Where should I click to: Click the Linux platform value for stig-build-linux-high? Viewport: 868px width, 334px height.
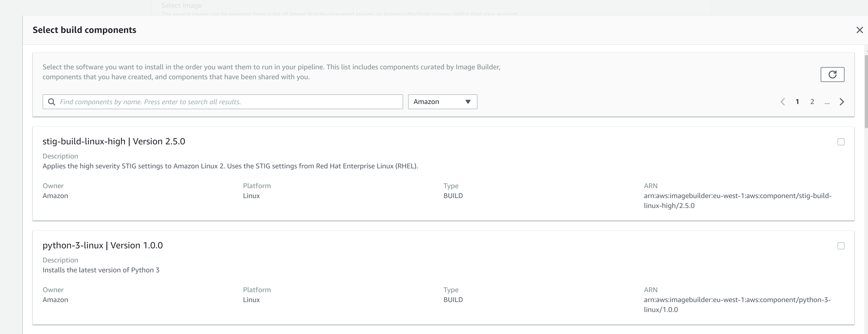[x=251, y=196]
